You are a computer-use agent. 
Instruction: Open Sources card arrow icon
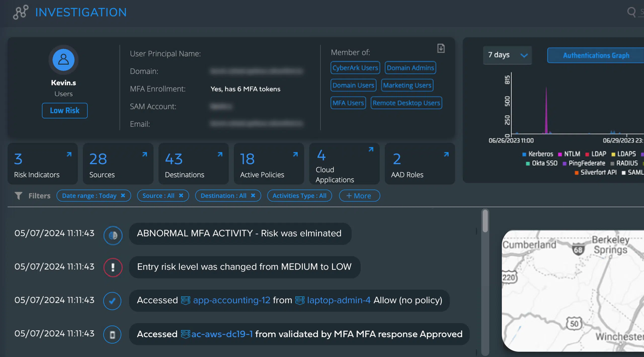tap(144, 154)
